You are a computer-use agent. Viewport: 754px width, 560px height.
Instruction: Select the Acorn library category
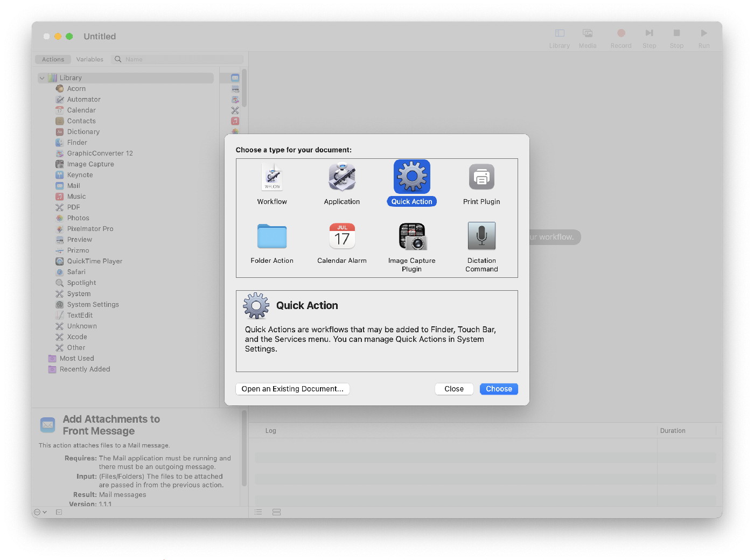[x=76, y=89]
